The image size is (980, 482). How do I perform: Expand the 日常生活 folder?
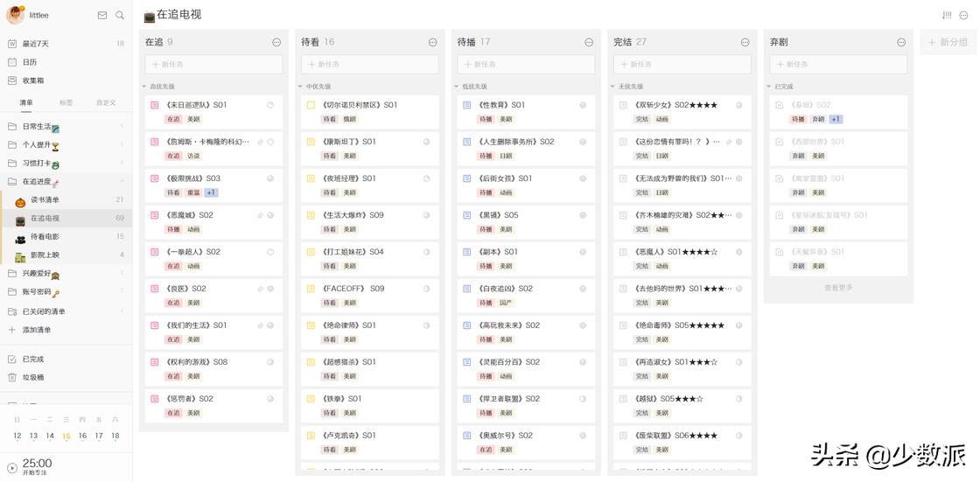122,127
